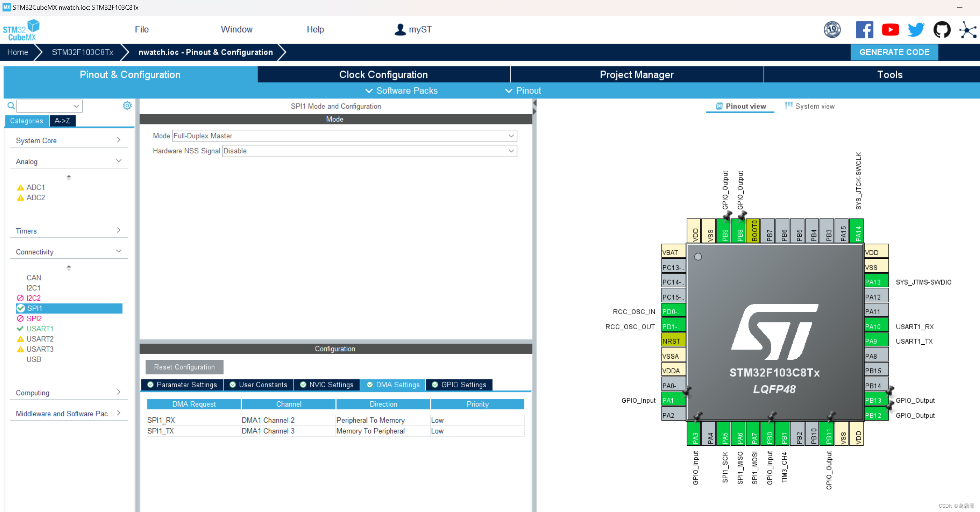Select ADC1 under Analog
Screen dimensions: 980x512
click(x=36, y=187)
